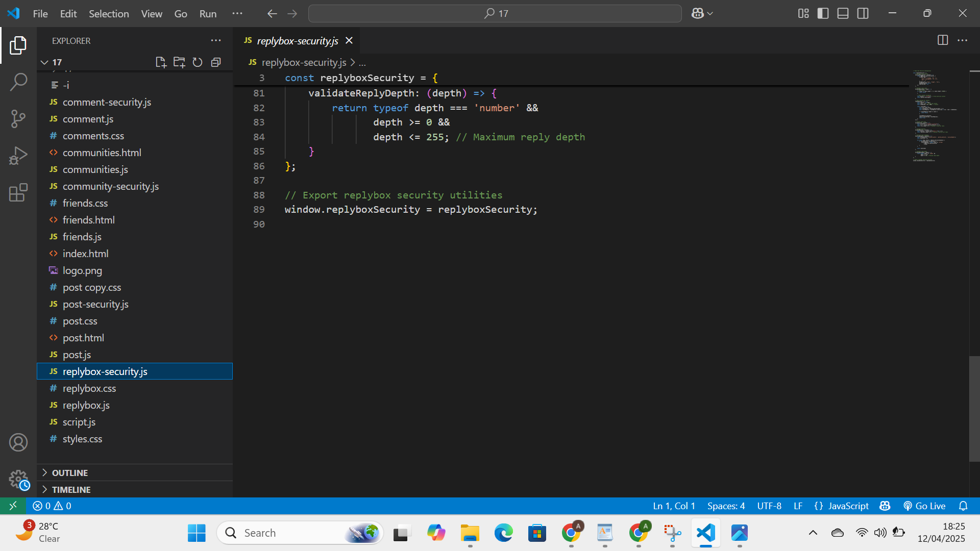Open Accounts menu in activity bar
This screenshot has height=551, width=980.
click(x=18, y=442)
